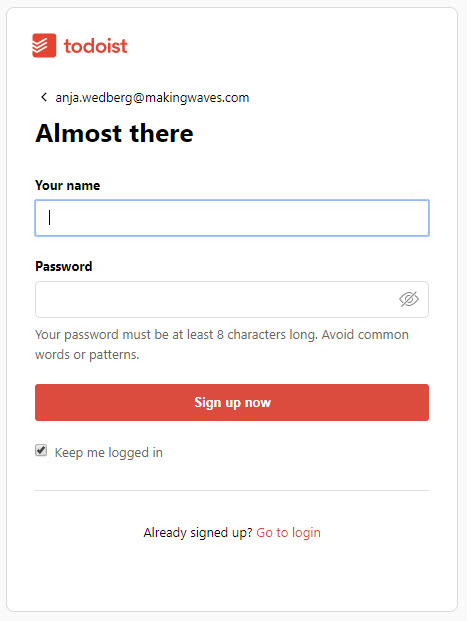Click the Your name field label

(x=68, y=185)
